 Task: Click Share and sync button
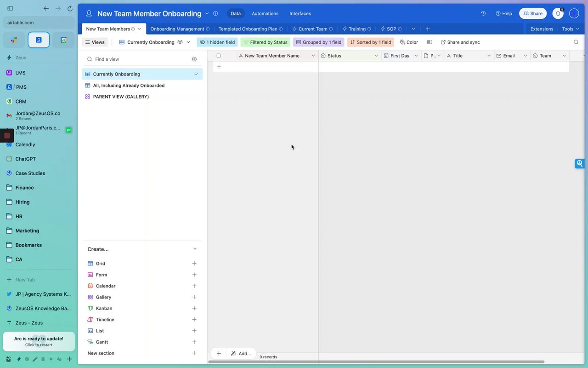(460, 42)
